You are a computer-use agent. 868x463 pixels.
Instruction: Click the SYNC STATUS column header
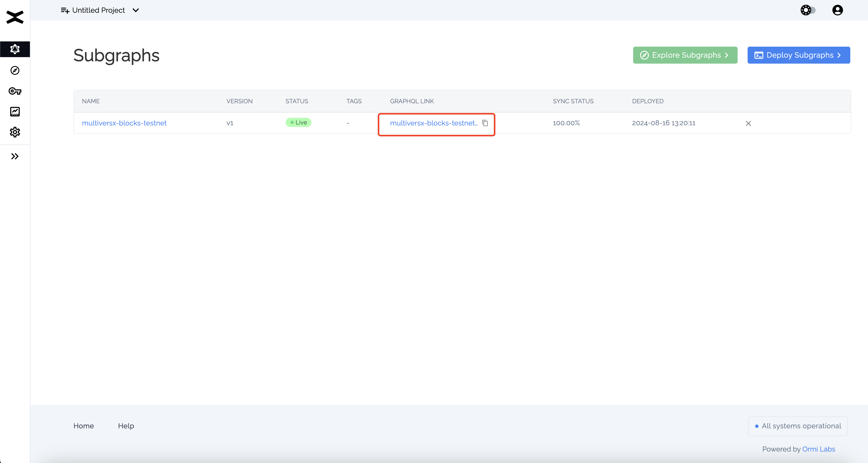point(573,101)
